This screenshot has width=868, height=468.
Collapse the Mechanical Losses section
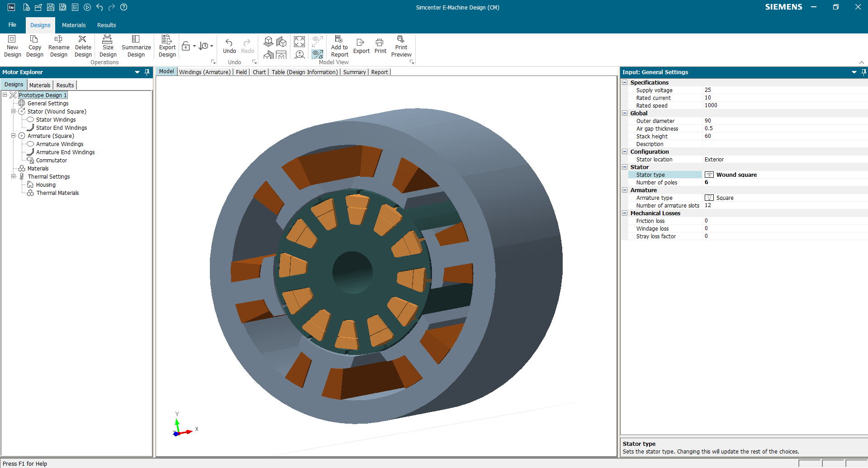625,213
